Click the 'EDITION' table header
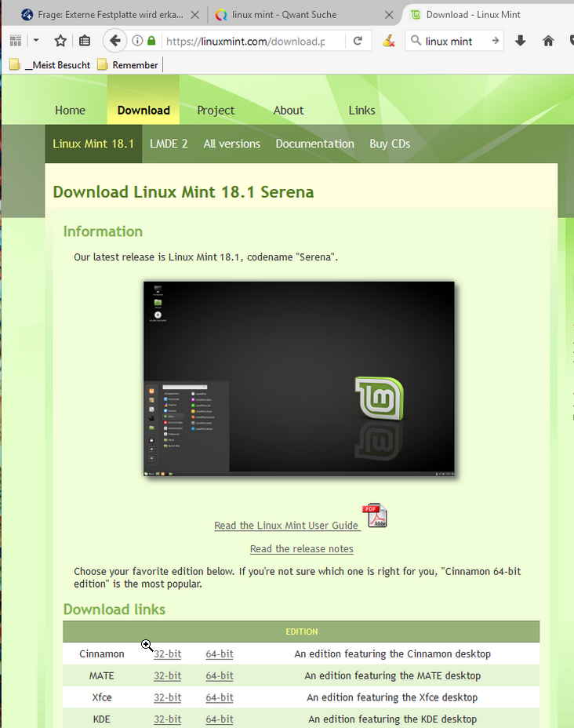Screen dimensions: 574x728 (302, 632)
